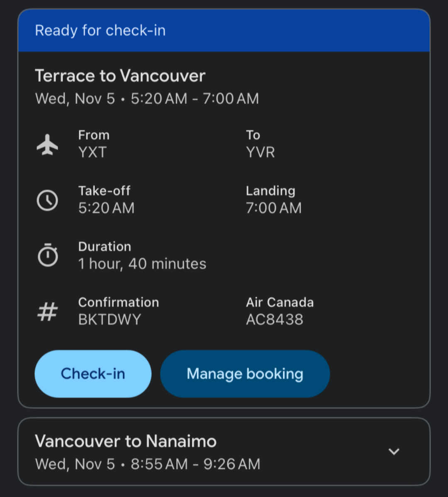Viewport: 448px width, 497px height.
Task: Tap the Check-in button
Action: (x=93, y=374)
